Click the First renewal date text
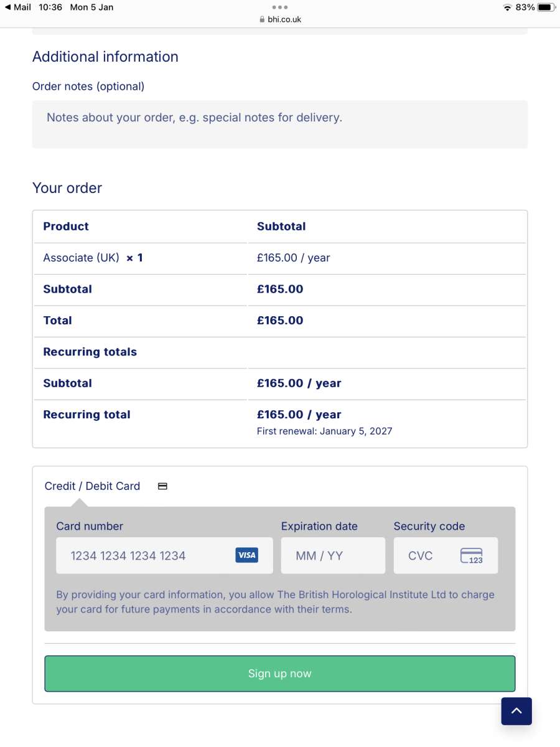 coord(324,431)
